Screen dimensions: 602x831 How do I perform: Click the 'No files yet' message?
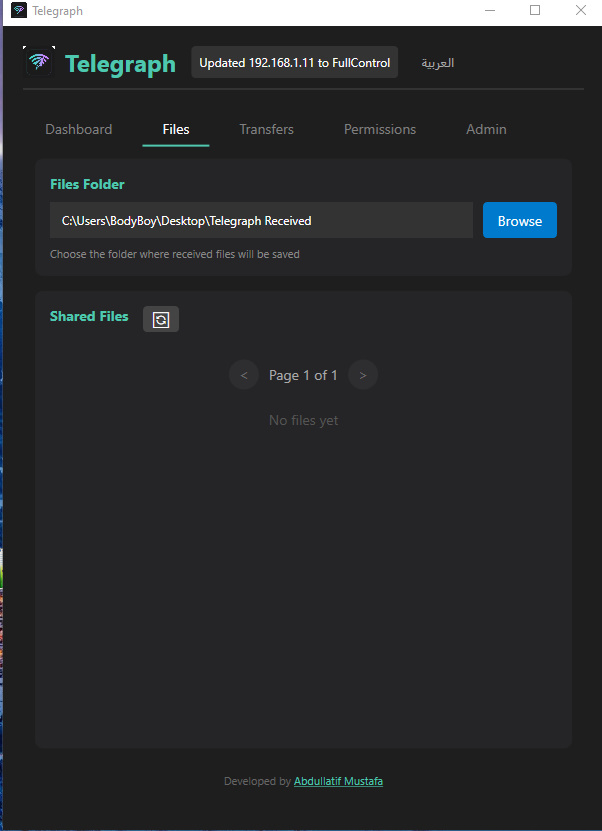click(304, 420)
